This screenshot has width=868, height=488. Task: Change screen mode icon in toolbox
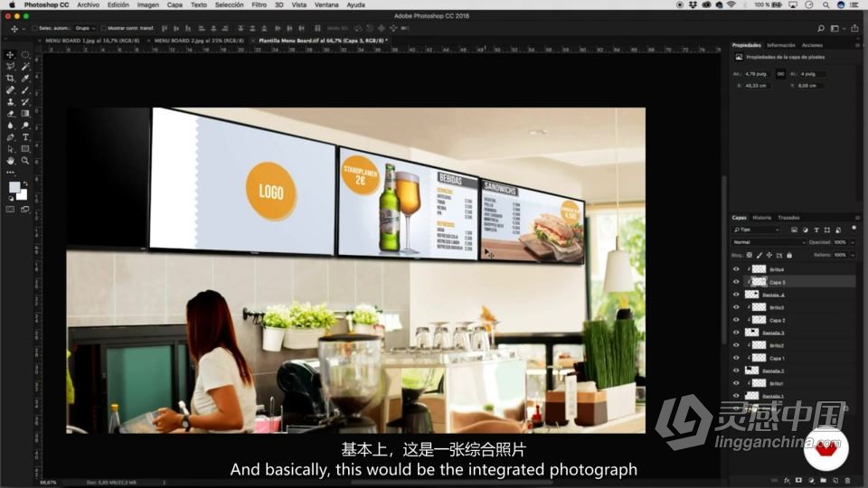tap(25, 209)
